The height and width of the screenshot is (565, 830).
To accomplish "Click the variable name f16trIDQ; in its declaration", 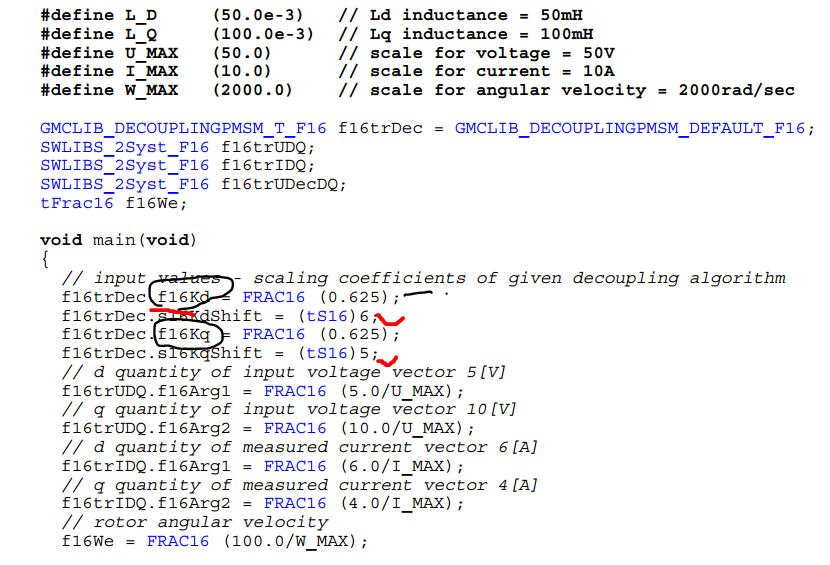I will pyautogui.click(x=268, y=166).
